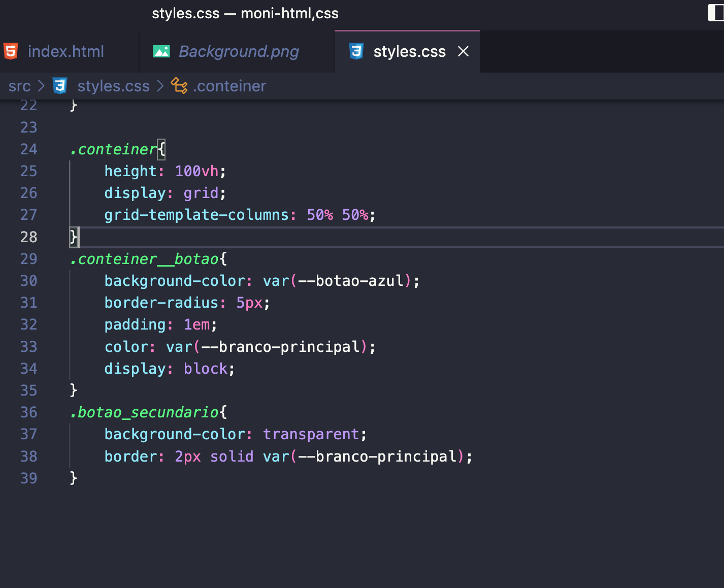Image resolution: width=724 pixels, height=588 pixels.
Task: Click the closing brace on line 39
Action: (74, 478)
